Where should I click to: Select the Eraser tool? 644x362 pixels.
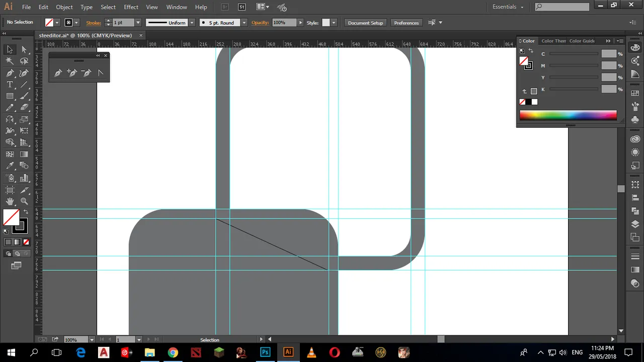pos(24,108)
